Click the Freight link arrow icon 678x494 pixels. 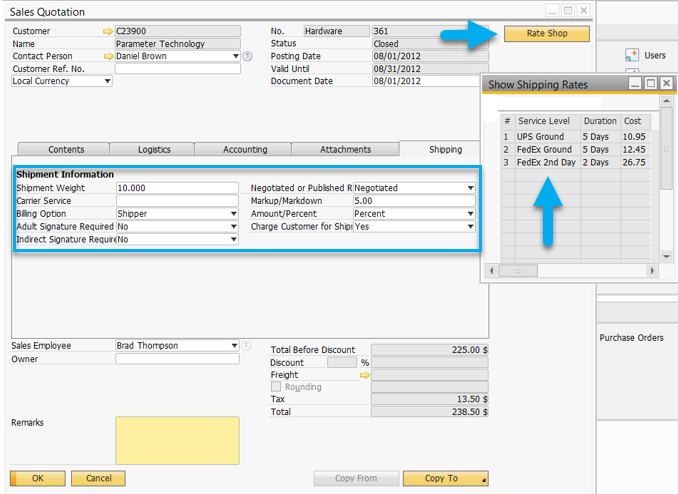[x=365, y=375]
